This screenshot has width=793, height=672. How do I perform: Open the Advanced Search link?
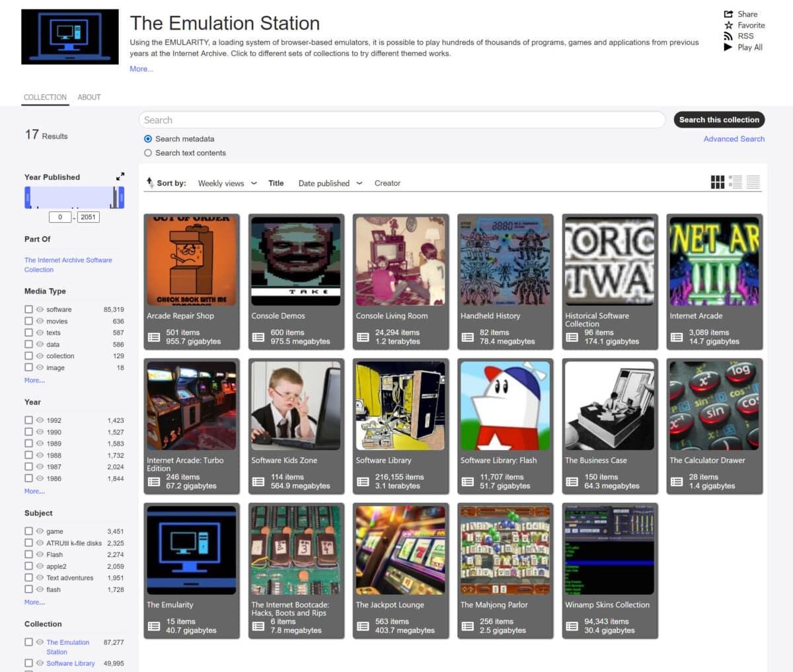[x=734, y=139]
